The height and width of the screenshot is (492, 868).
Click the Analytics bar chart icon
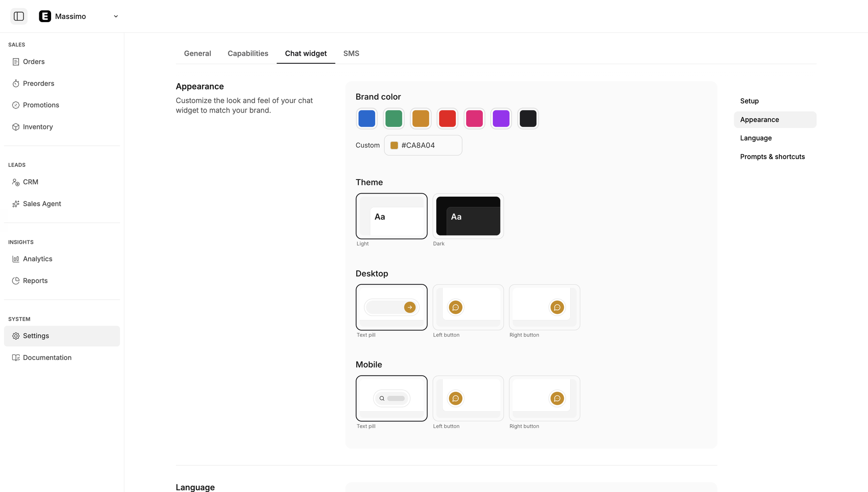tap(16, 259)
